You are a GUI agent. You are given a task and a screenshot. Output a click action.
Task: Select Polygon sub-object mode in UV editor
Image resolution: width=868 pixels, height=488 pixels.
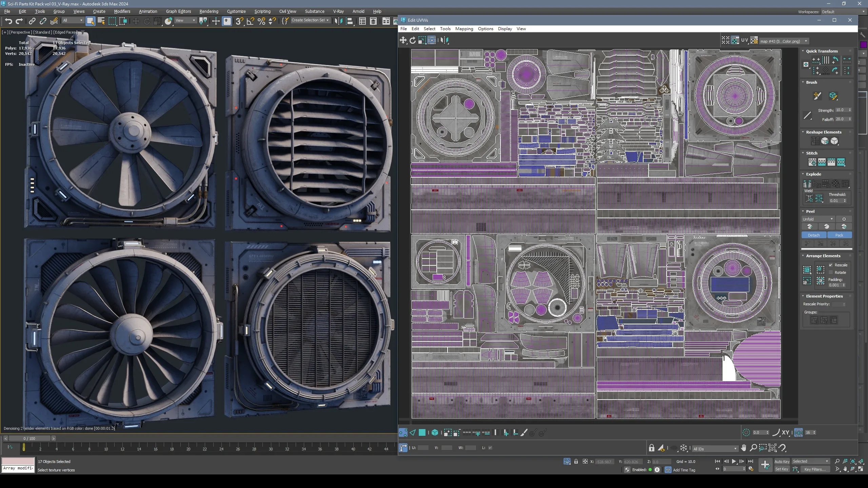click(422, 432)
